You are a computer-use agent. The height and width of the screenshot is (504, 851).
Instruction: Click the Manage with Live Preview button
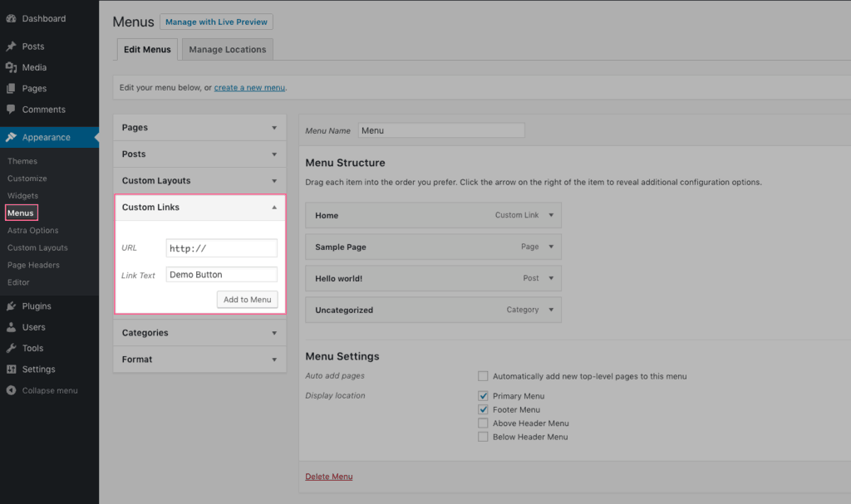216,22
